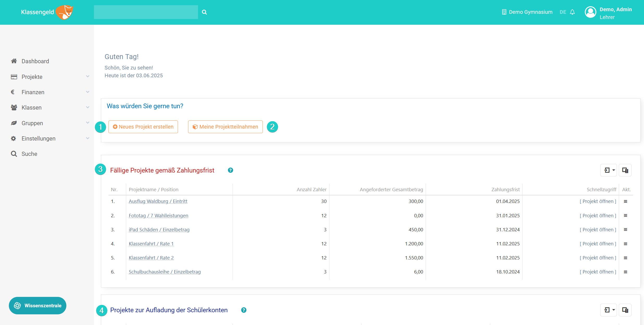644x325 pixels.
Task: Click Projektname / Position column header
Action: pyautogui.click(x=154, y=189)
